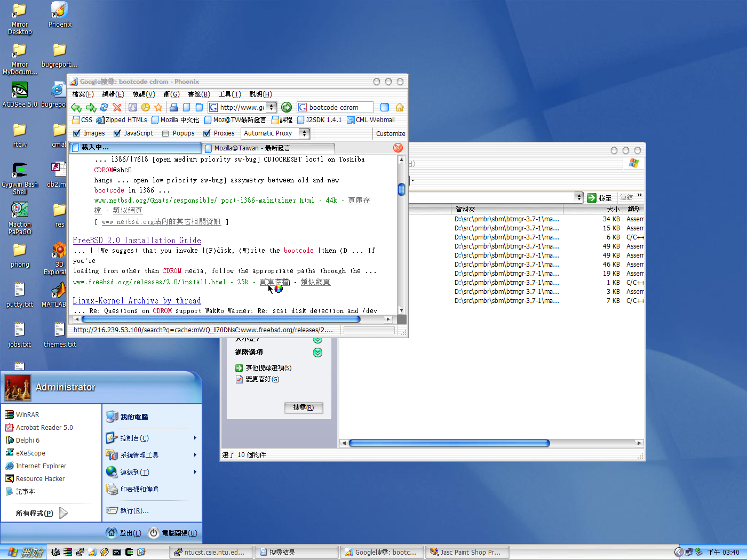Open the Home page icon in Phoenix
Image resolution: width=747 pixels, height=560 pixels.
(400, 107)
